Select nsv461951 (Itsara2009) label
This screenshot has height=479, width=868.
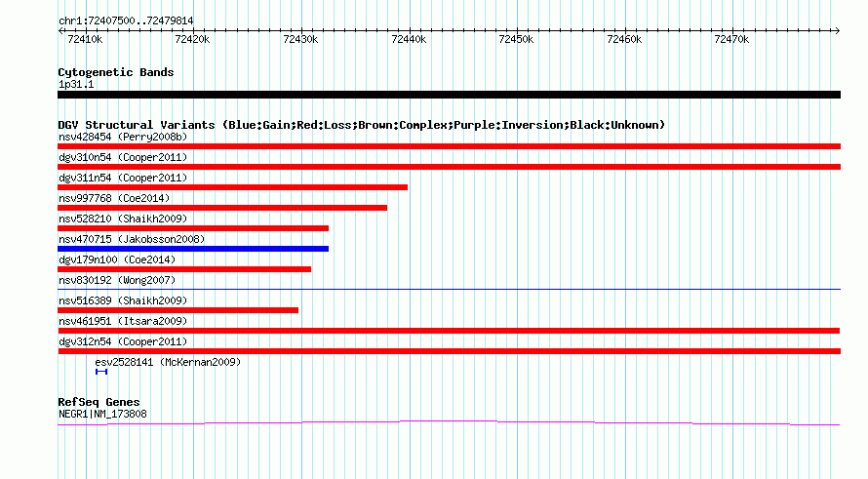(123, 321)
